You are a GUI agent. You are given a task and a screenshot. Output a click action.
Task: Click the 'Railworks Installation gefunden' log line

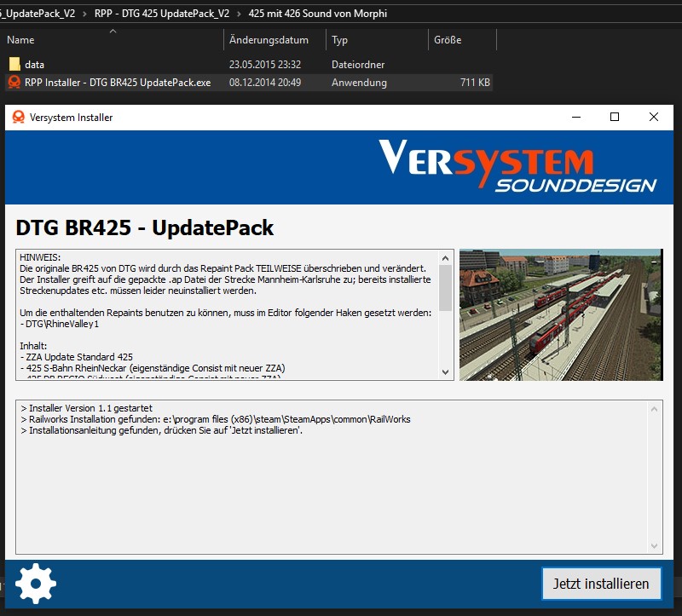(216, 419)
